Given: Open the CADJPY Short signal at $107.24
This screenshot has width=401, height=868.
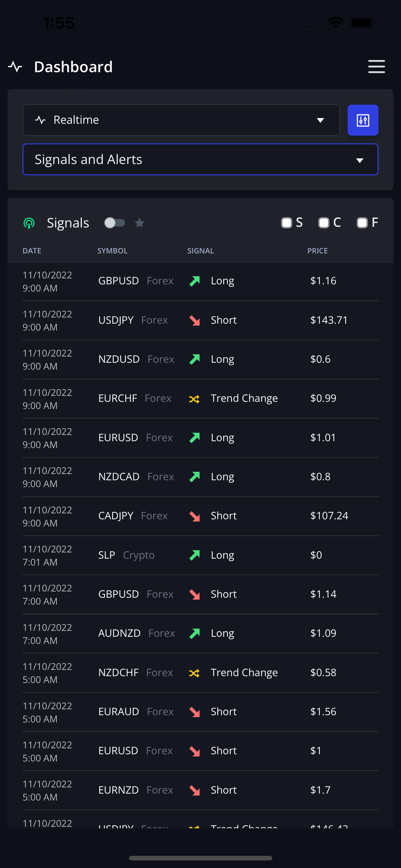Looking at the screenshot, I should [200, 516].
